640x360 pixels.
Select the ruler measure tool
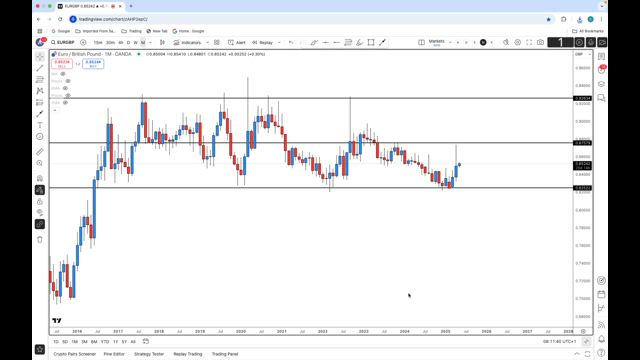(40, 152)
